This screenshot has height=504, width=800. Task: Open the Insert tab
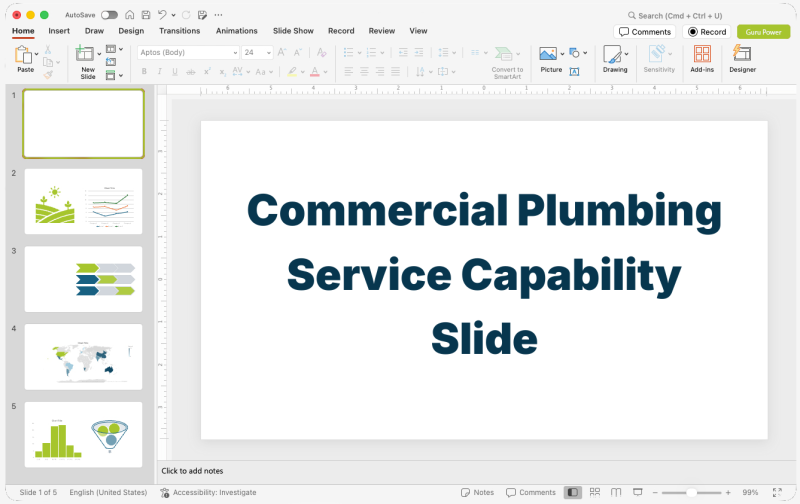[x=59, y=31]
